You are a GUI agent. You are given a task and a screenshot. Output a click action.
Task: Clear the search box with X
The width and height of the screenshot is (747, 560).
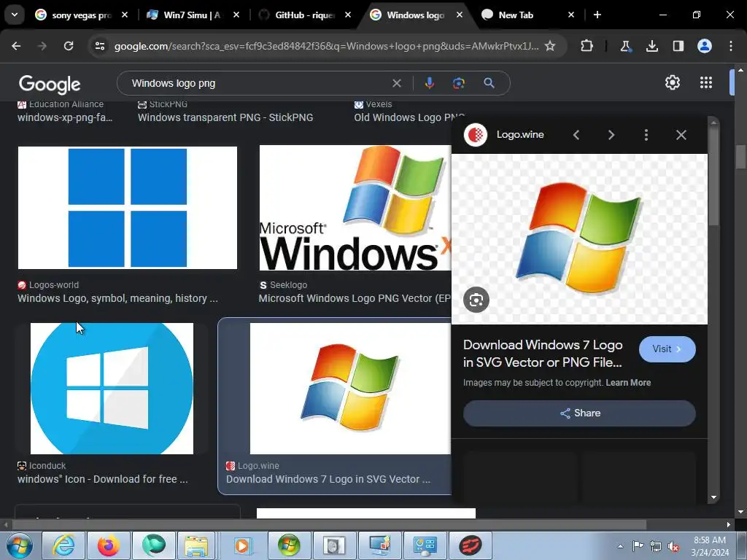click(x=397, y=83)
